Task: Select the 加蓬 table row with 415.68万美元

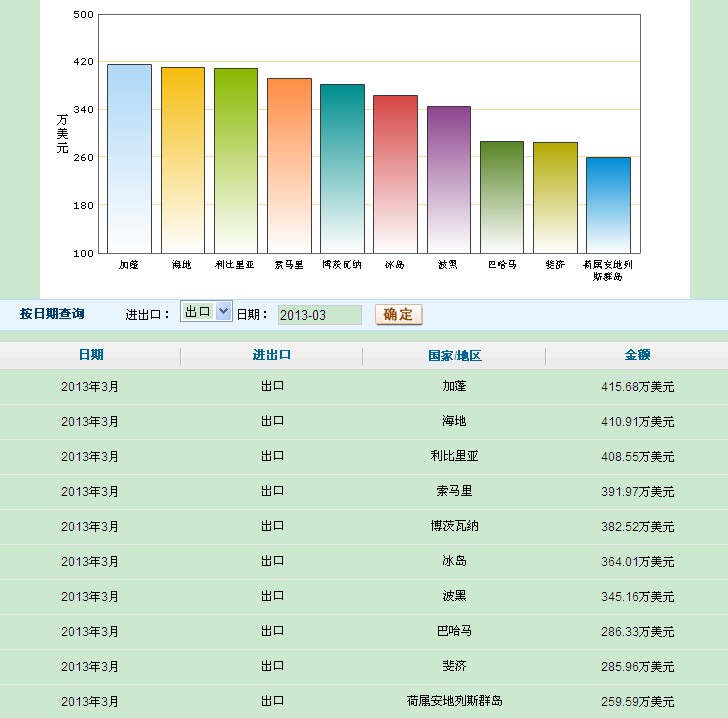Action: coord(364,386)
